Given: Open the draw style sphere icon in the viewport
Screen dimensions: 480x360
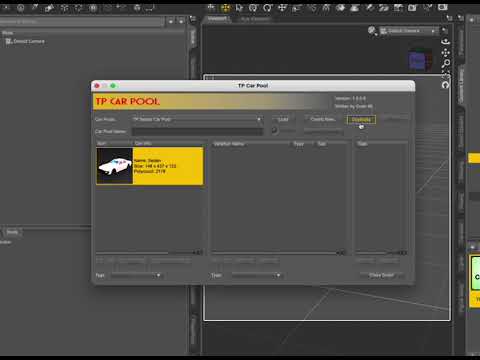Looking at the screenshot, I should (x=372, y=31).
